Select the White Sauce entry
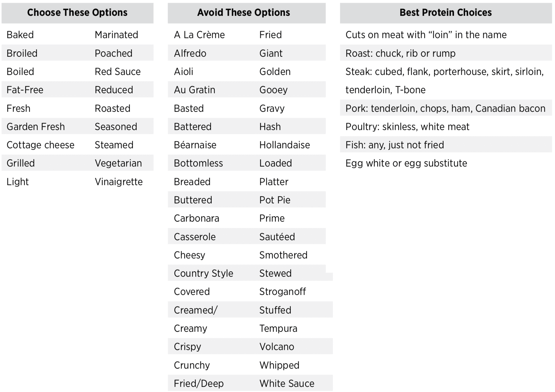 point(287,384)
